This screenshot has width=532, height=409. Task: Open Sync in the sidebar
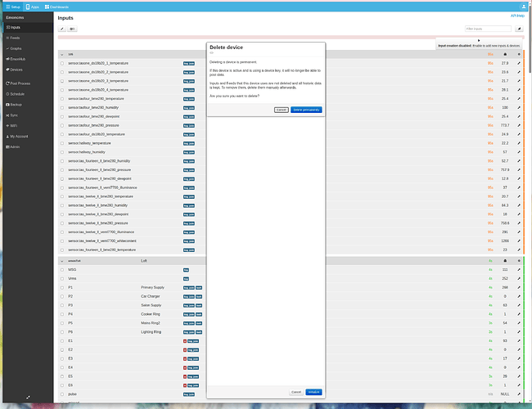[x=28, y=115]
